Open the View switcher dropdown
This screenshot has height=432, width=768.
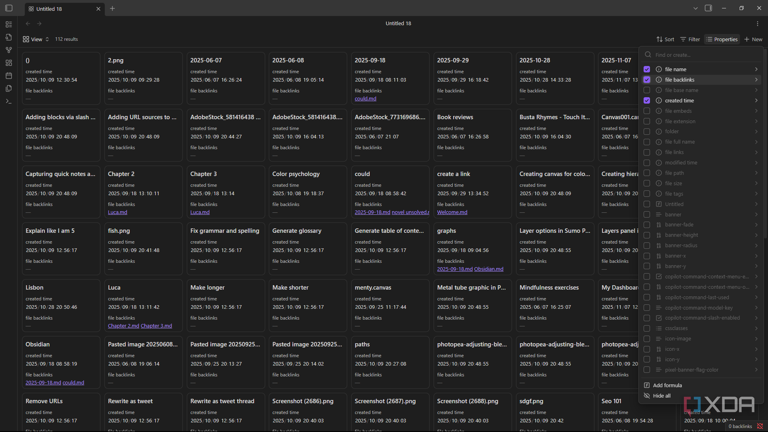pos(36,39)
